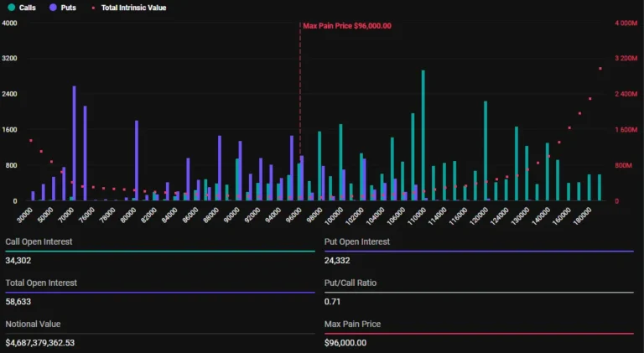Viewport: 644px width, 353px height.
Task: Click the 4 000M label on right axis
Action: click(626, 23)
